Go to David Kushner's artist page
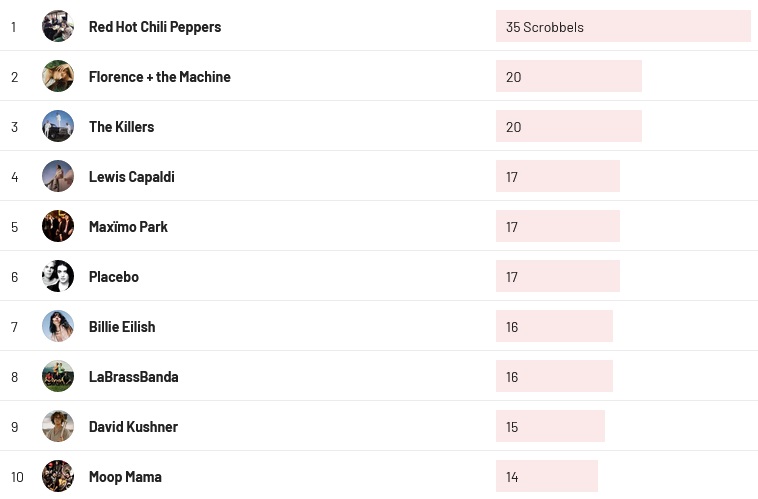Screen dimensions: 758x499 click(133, 427)
